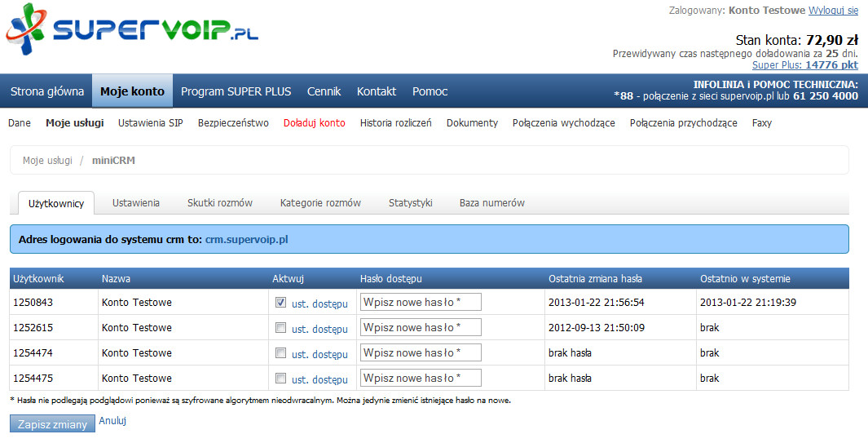Open Ustawienia SIP submenu
Screen dimensions: 868x443
click(x=151, y=123)
